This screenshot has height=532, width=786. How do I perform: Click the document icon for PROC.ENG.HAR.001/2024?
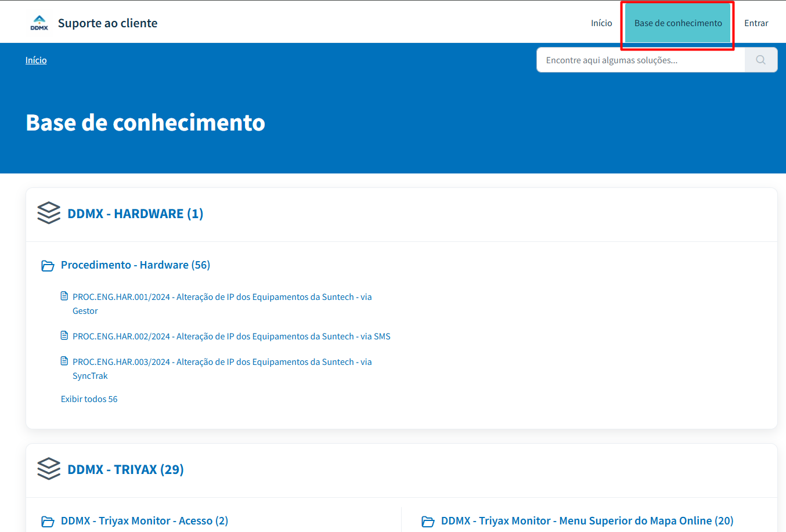(x=64, y=296)
